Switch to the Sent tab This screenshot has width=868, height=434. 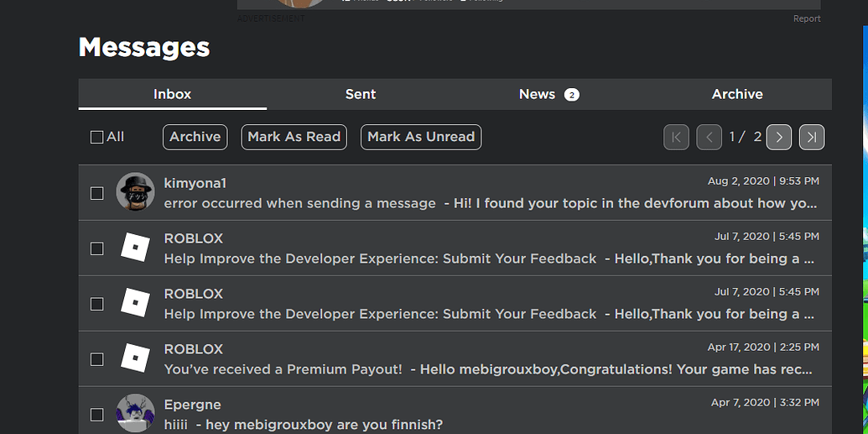[x=361, y=94]
